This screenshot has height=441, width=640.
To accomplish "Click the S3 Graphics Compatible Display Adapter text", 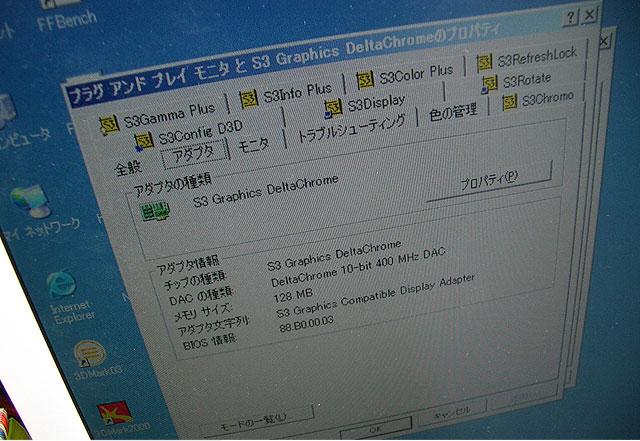I will point(376,296).
